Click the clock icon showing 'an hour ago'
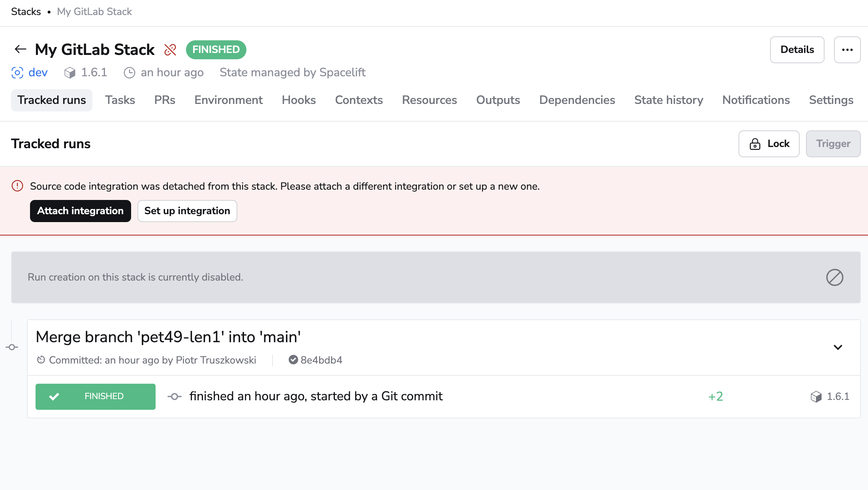This screenshot has width=868, height=490. coord(130,73)
